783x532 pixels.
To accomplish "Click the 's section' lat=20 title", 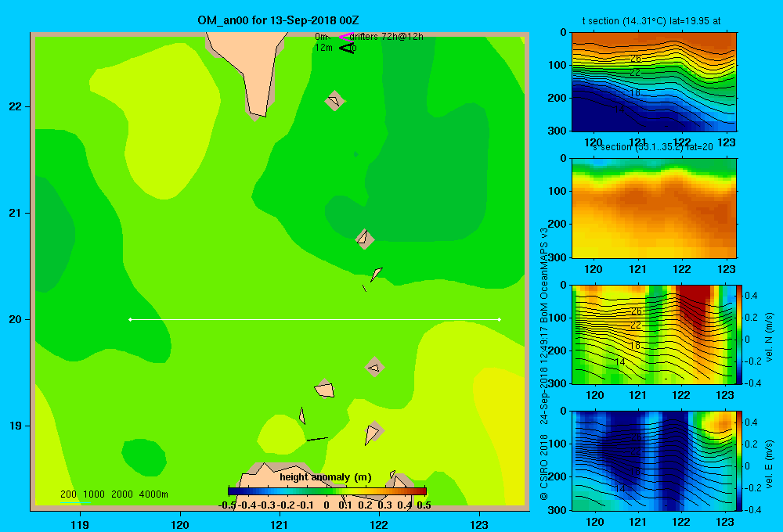I will coord(653,147).
